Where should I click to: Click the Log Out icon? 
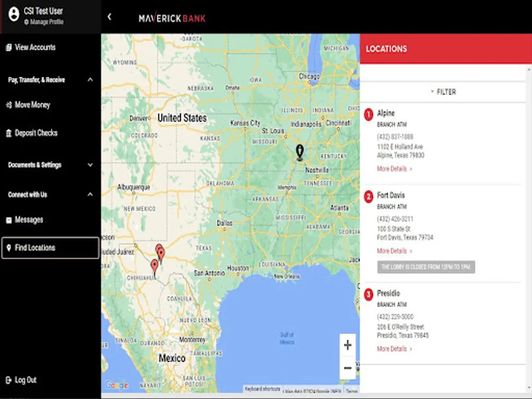pos(8,380)
